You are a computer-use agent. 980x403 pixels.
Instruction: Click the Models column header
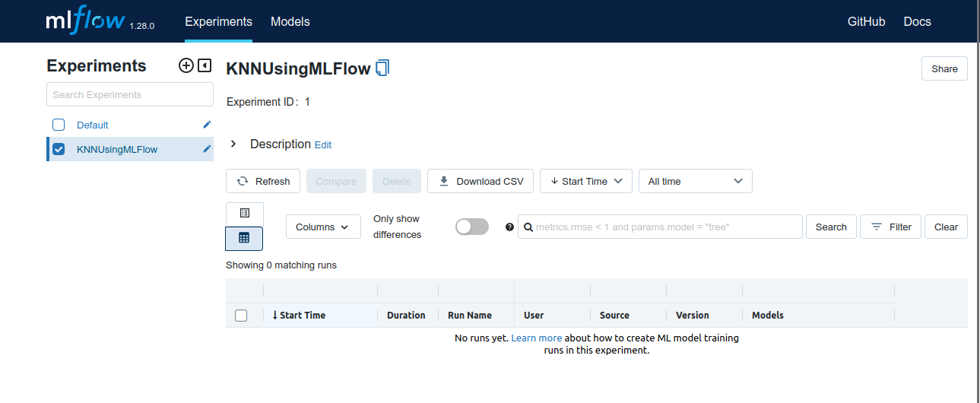(768, 315)
